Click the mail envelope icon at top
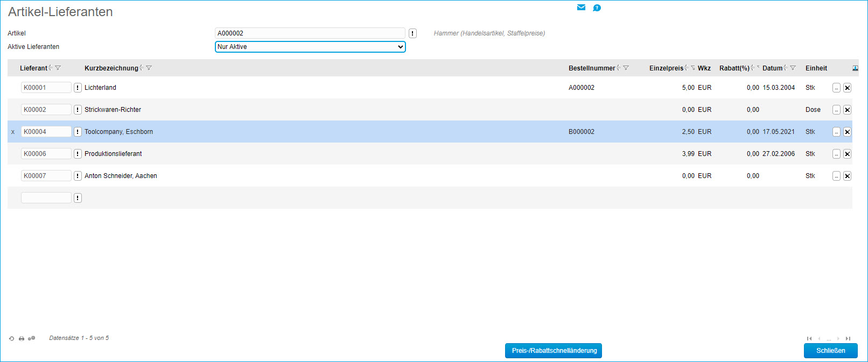868x362 pixels. point(581,8)
